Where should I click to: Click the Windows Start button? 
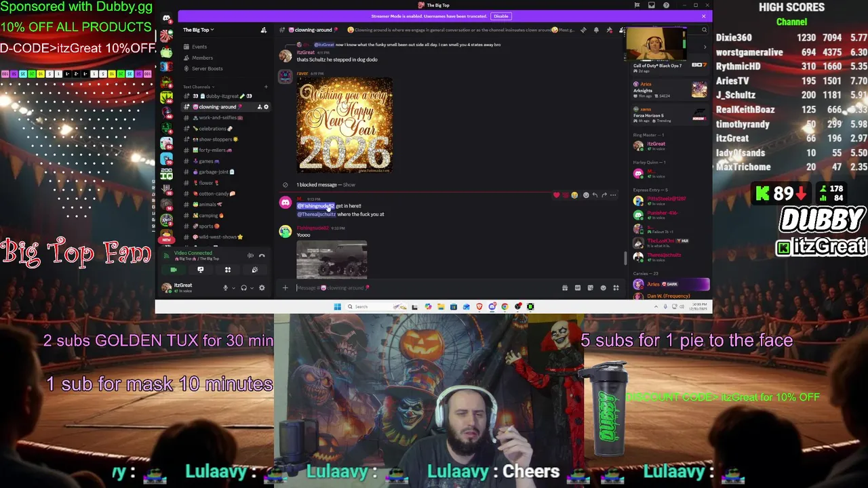click(337, 307)
